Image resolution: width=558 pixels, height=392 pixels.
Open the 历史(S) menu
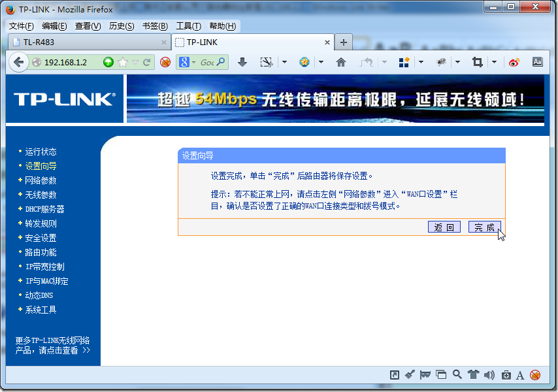122,26
